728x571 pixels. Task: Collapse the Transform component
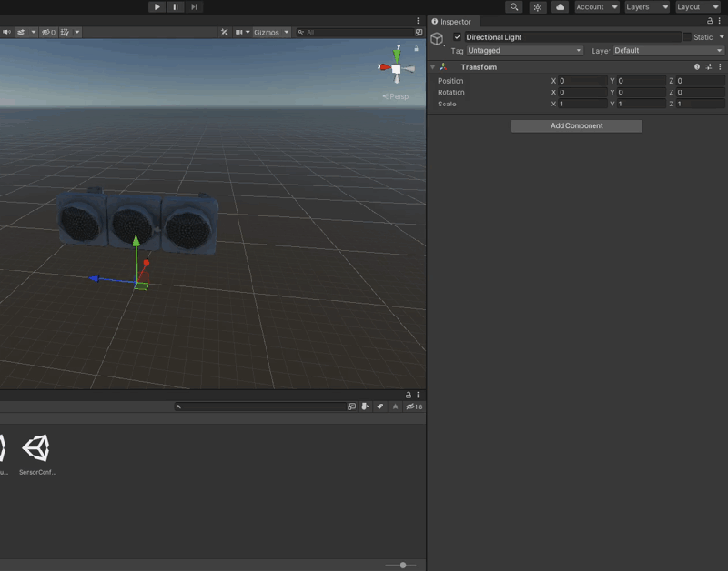point(433,65)
